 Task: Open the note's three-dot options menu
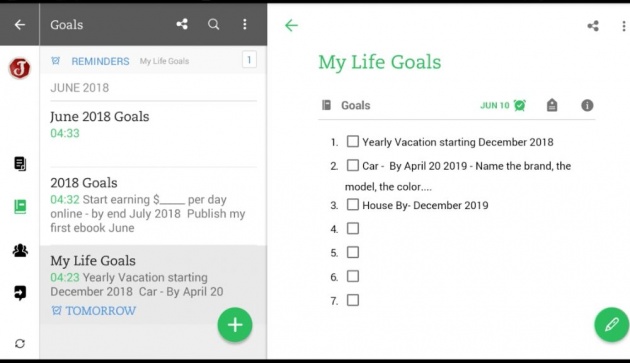624,26
